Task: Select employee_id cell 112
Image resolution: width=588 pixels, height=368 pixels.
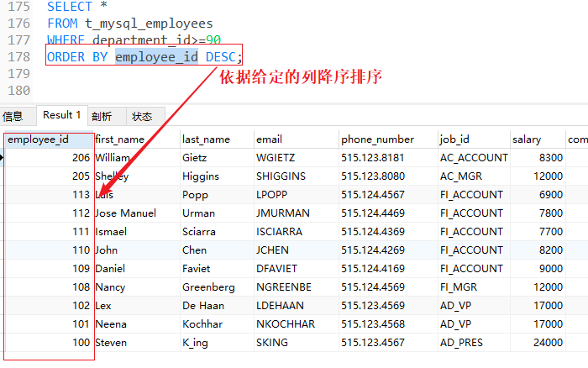Action: click(49, 213)
